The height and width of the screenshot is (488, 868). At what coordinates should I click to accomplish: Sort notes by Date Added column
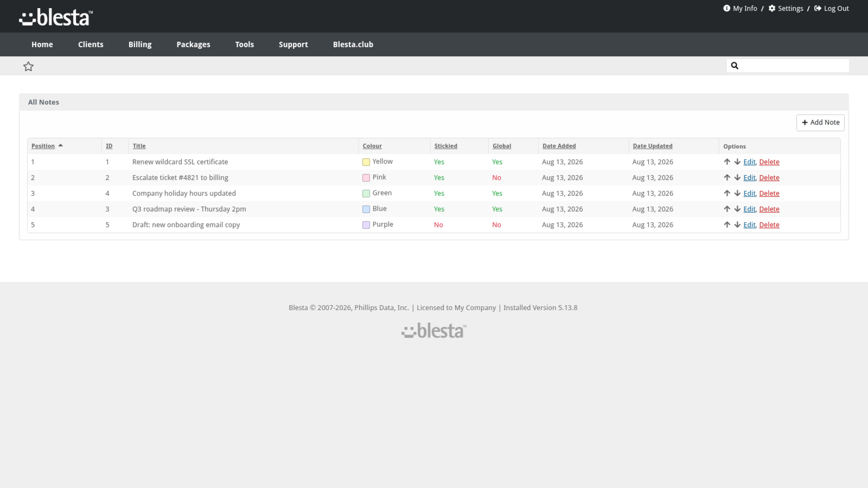(x=559, y=146)
